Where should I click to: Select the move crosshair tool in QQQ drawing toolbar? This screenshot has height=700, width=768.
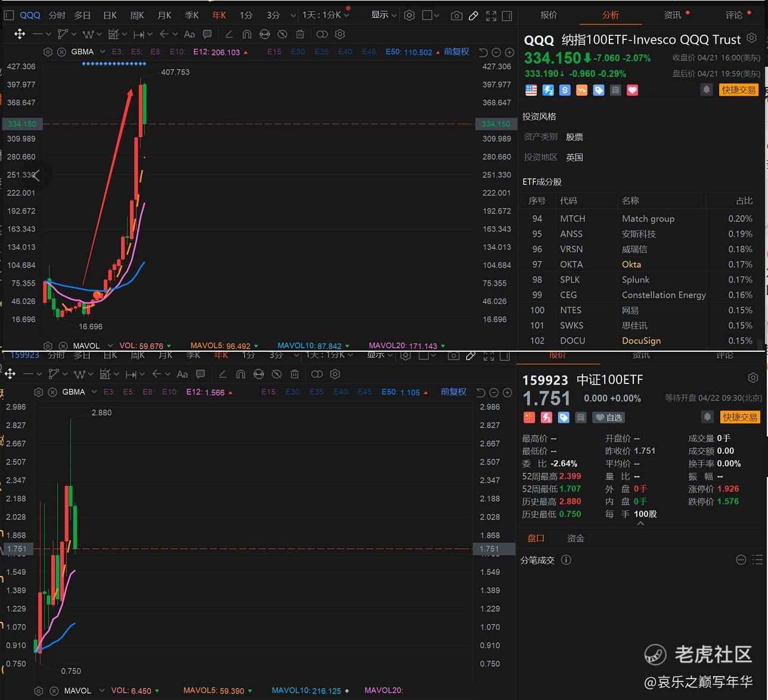[20, 34]
